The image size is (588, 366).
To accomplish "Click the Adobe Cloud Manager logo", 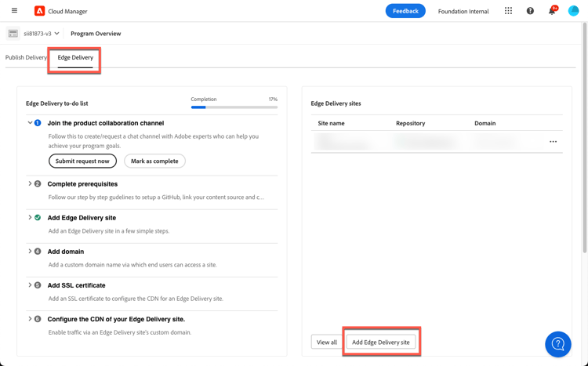I will coord(39,11).
